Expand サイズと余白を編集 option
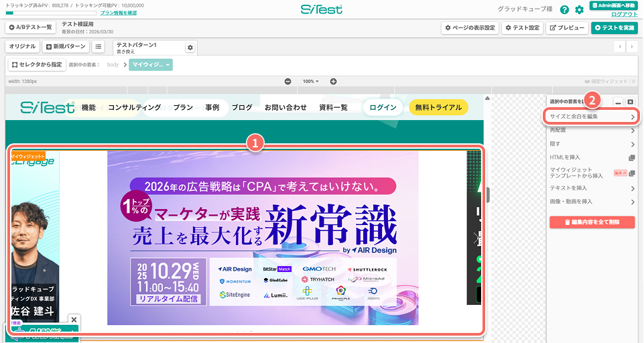644x343 pixels. click(592, 117)
